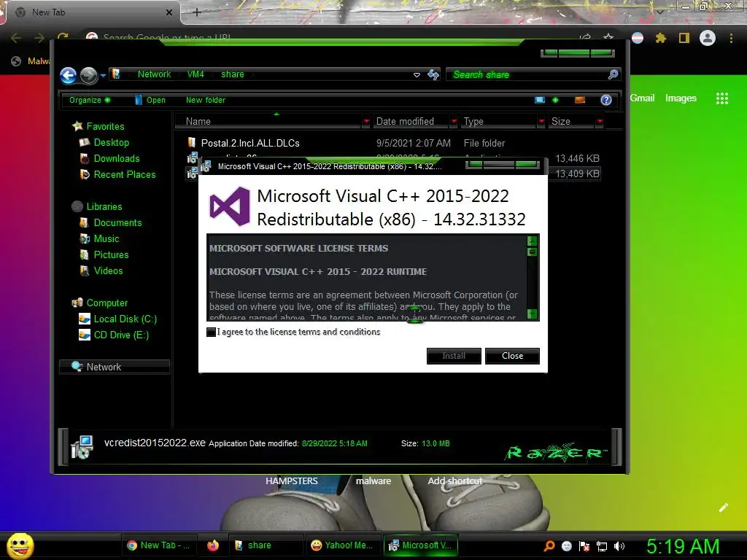
Task: Select the share taskbar window
Action: (266, 545)
